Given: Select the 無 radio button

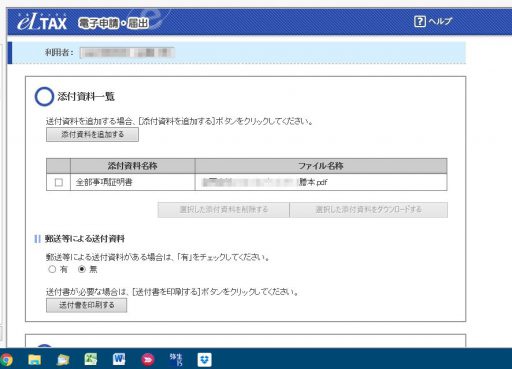Looking at the screenshot, I should [82, 269].
